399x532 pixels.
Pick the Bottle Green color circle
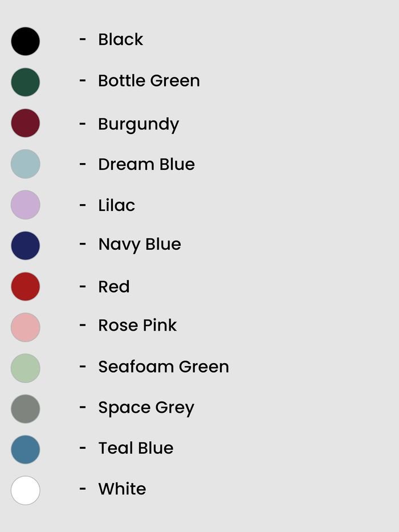point(26,82)
